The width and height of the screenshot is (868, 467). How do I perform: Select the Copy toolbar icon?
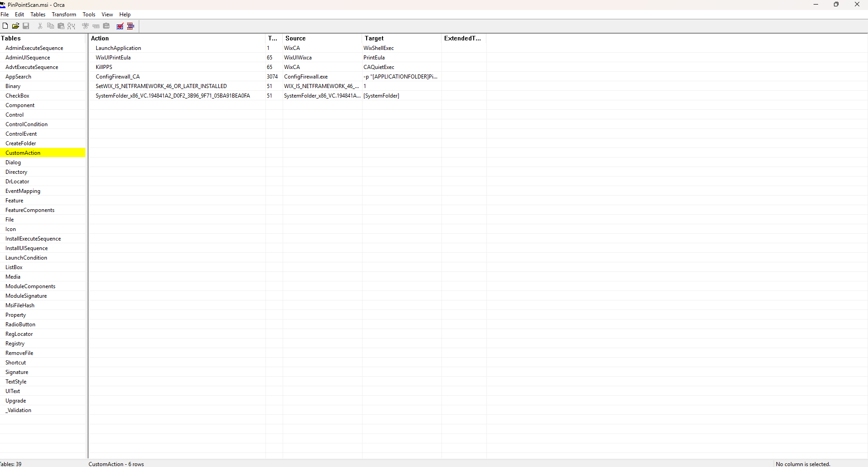point(50,26)
